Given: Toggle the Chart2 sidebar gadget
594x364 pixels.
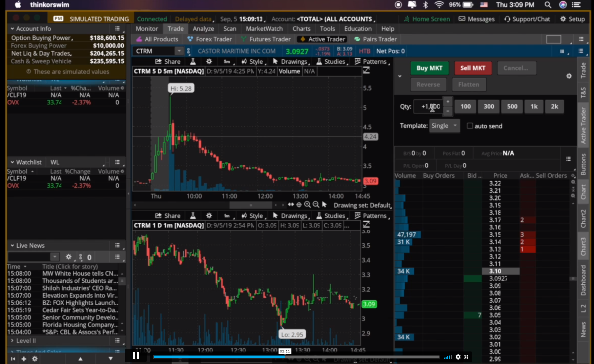Looking at the screenshot, I should click(583, 219).
